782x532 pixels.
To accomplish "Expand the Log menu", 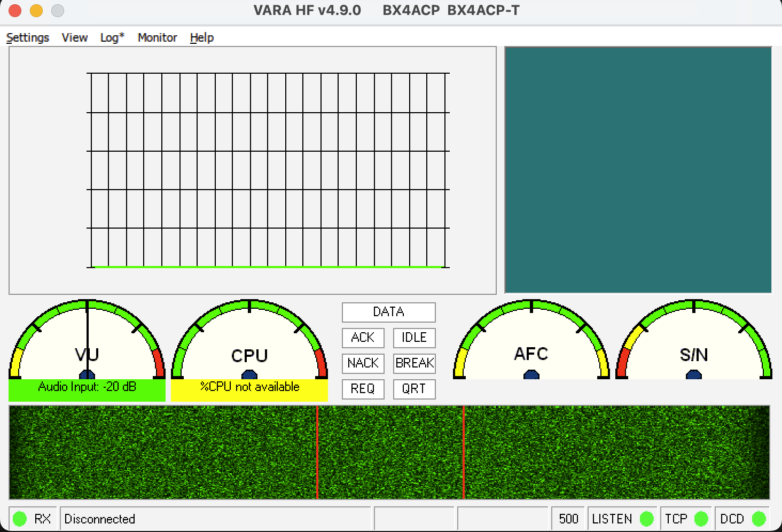I will point(112,37).
